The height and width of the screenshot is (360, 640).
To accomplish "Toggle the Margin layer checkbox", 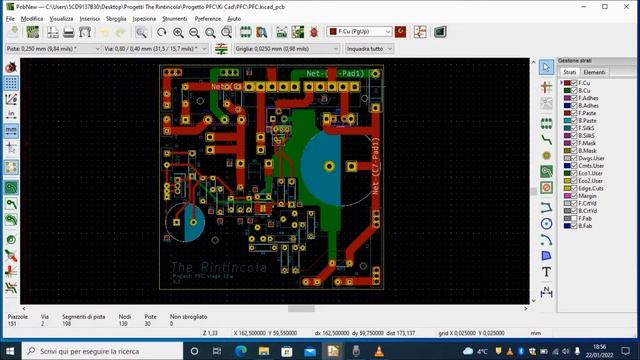I will coord(574,196).
